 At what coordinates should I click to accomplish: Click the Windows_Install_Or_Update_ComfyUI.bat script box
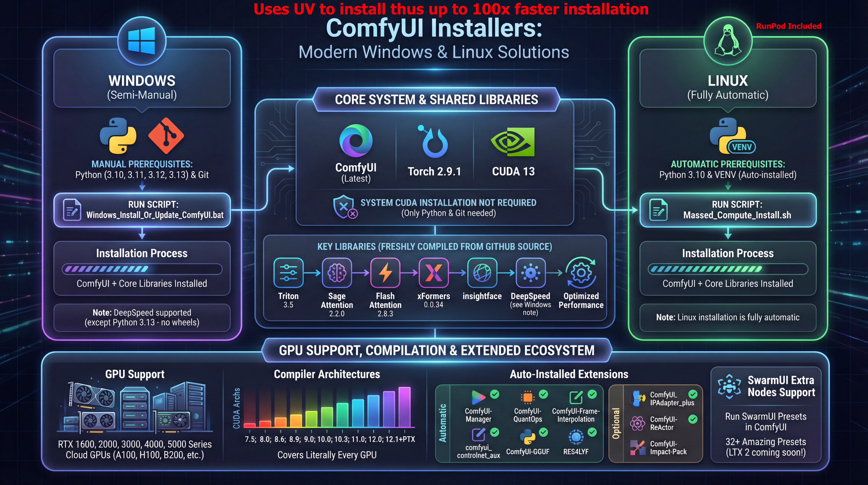pyautogui.click(x=142, y=210)
